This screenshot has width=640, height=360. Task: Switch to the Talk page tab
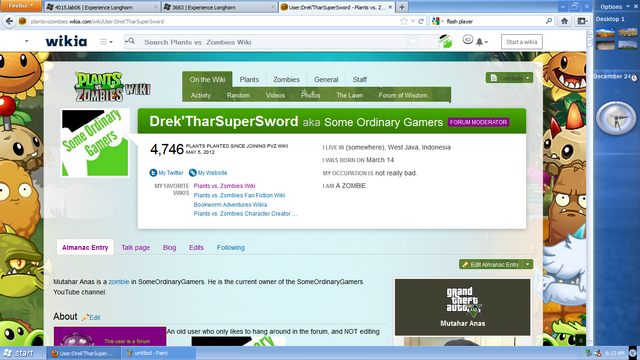136,247
